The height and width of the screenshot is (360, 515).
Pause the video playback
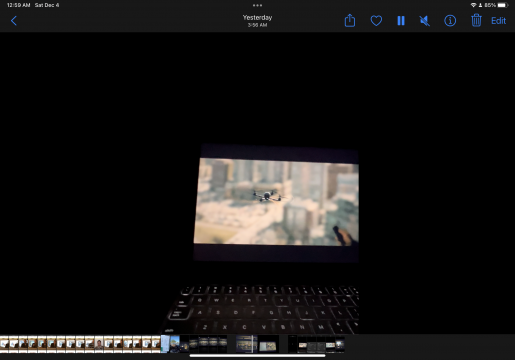(401, 21)
